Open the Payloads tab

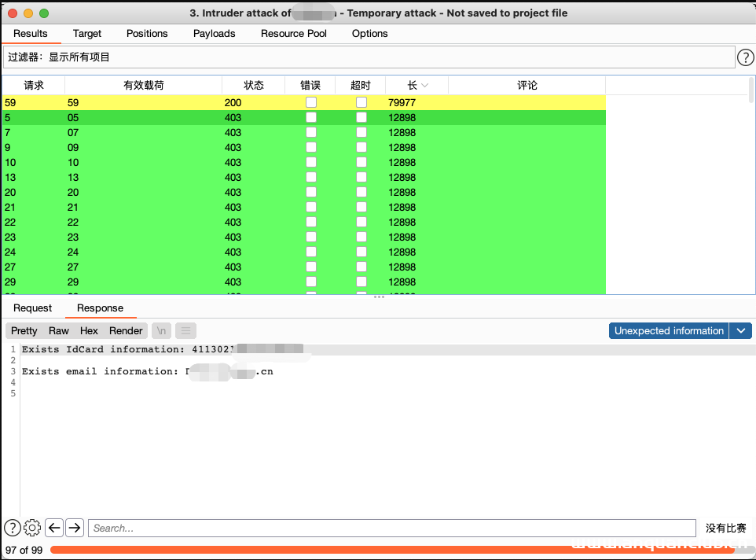coord(214,34)
